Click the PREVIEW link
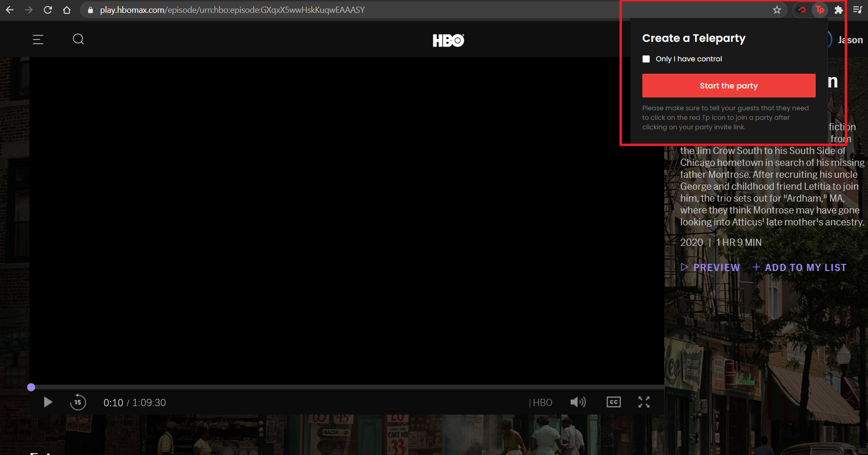 710,267
